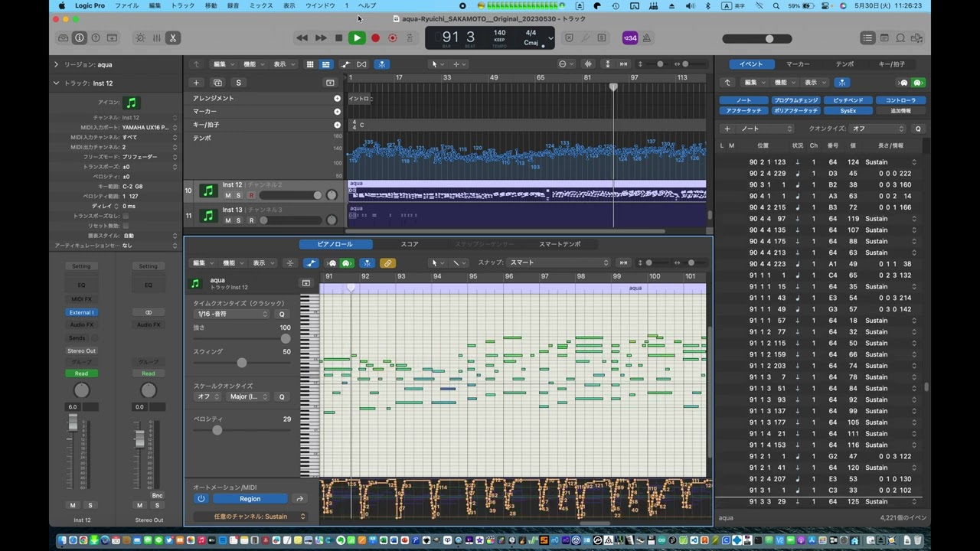Toggle the purple count-in 1234 button
The height and width of the screenshot is (551, 980).
pyautogui.click(x=629, y=38)
